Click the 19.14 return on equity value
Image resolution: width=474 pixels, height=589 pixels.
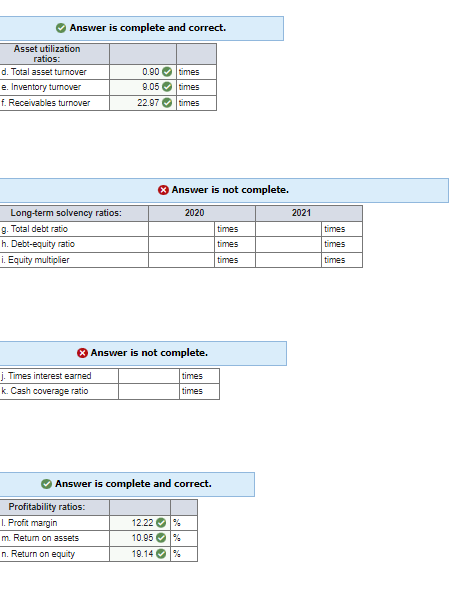coord(142,554)
